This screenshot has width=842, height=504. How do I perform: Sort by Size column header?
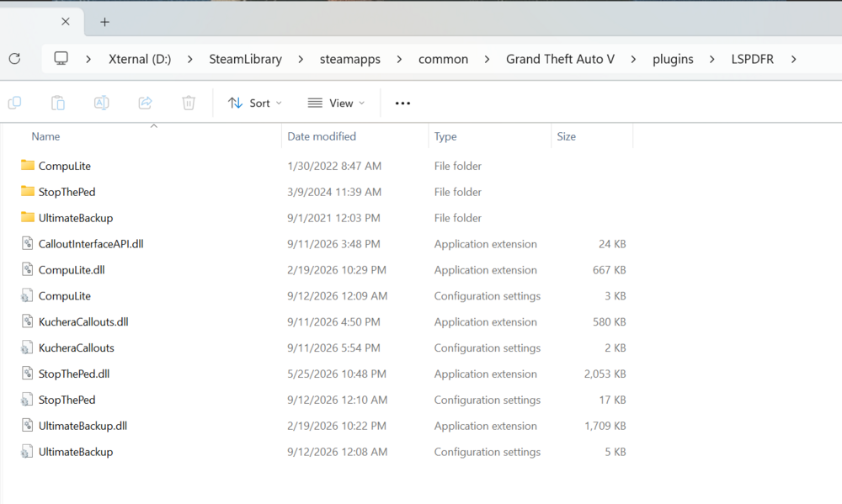[566, 136]
